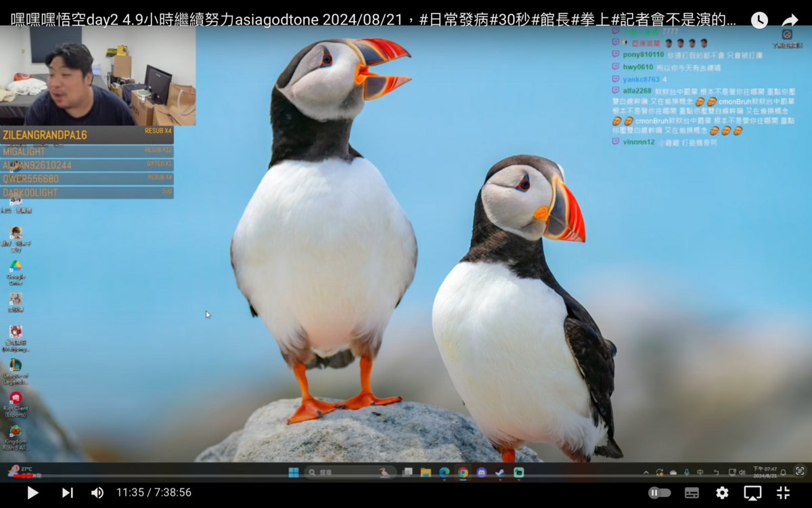Exit full screen mode
Viewport: 812px width, 508px height.
pos(783,493)
